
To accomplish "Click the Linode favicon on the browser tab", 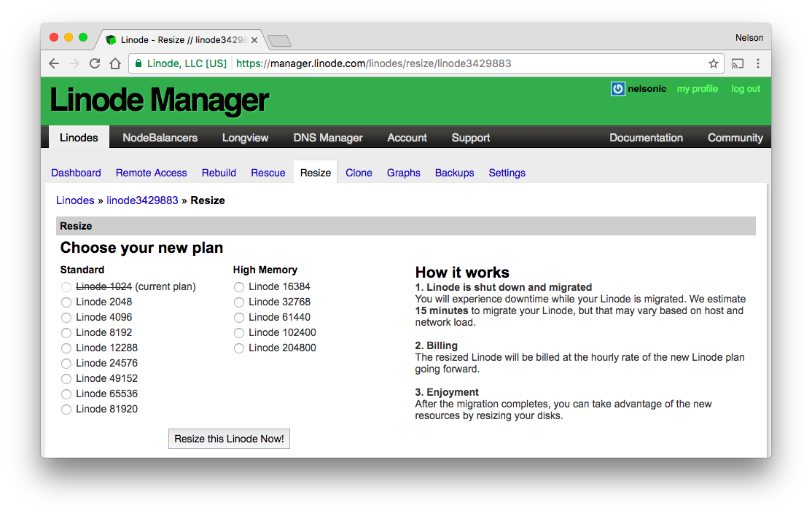I will (x=111, y=40).
